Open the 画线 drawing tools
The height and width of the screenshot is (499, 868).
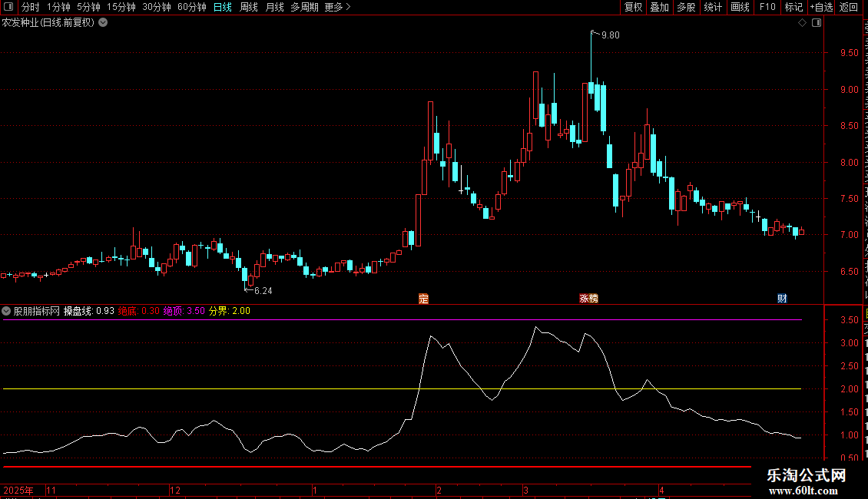tap(740, 7)
